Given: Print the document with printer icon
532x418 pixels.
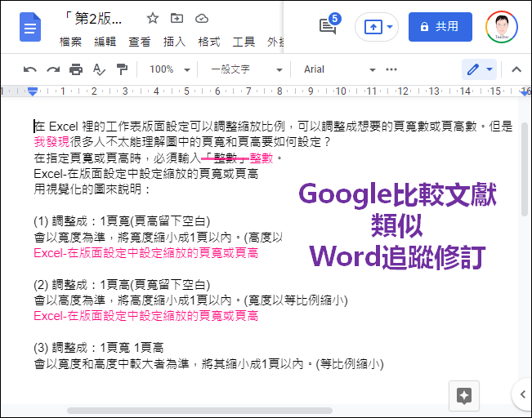Looking at the screenshot, I should (76, 69).
